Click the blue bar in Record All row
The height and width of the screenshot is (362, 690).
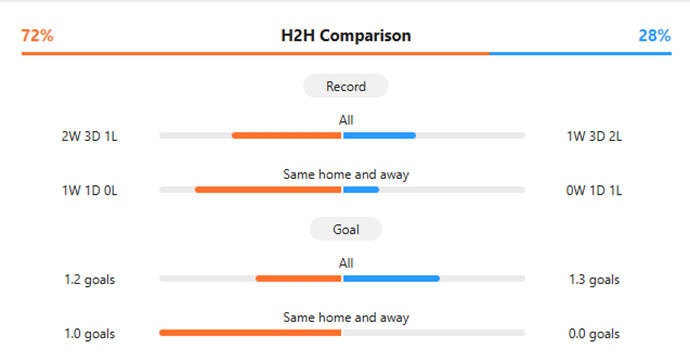(x=379, y=135)
